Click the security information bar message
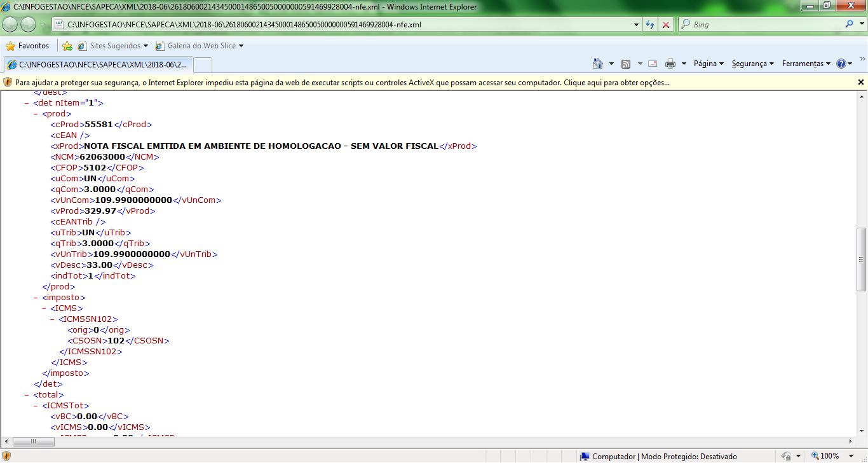Screen dimensions: 868x463 point(342,83)
